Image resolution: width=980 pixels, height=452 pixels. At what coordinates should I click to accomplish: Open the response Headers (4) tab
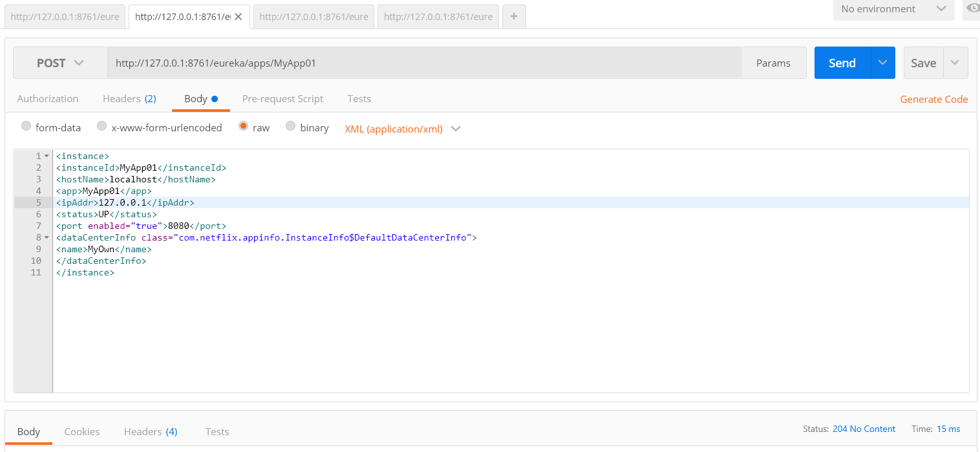[x=151, y=431]
